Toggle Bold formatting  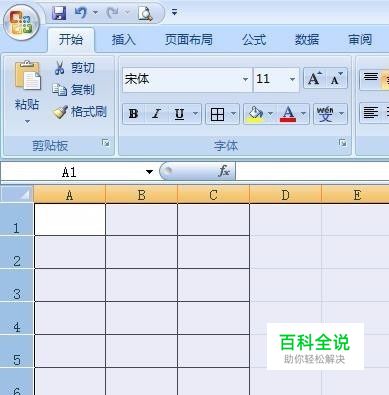click(x=133, y=114)
